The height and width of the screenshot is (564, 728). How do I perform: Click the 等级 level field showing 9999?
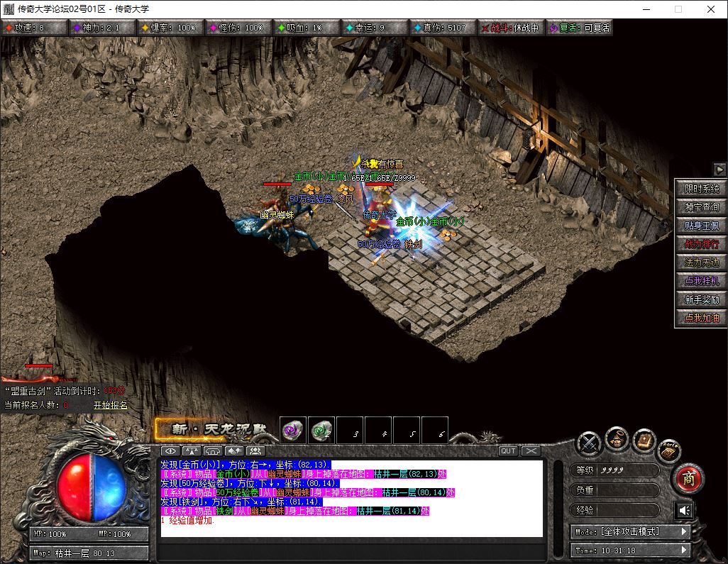pos(614,470)
